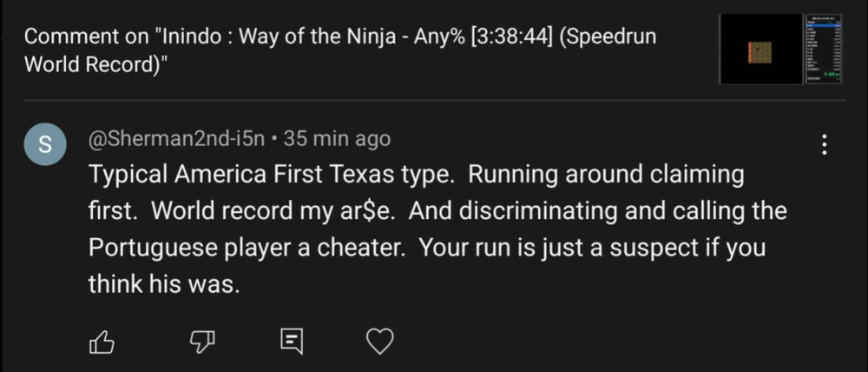The width and height of the screenshot is (868, 372).
Task: Click the round "S" profile avatar
Action: click(x=46, y=145)
